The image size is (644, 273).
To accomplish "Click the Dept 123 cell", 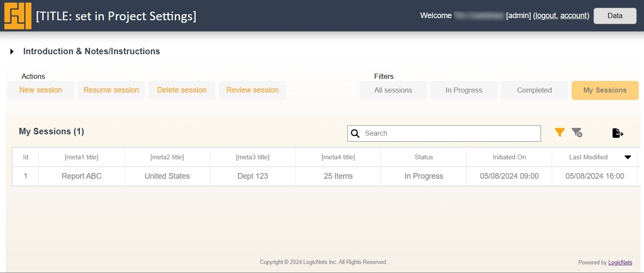I will [x=253, y=176].
